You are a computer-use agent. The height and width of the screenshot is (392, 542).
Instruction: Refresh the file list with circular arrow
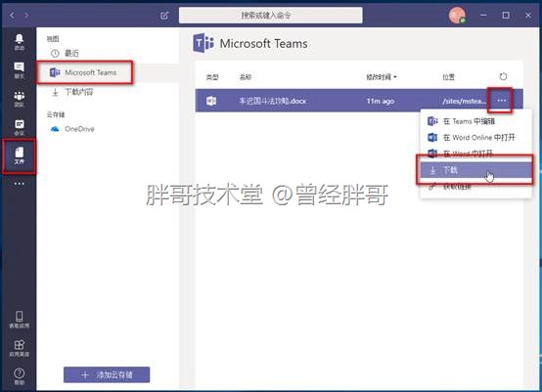click(503, 76)
